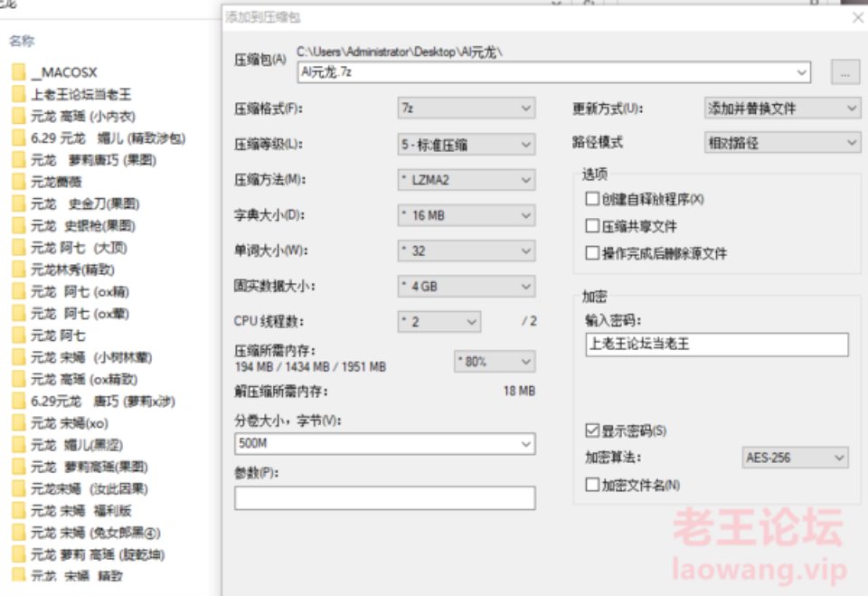Select folder icon for 元龙 史金刀(果图)
Screen dimensions: 868x596
(19, 203)
